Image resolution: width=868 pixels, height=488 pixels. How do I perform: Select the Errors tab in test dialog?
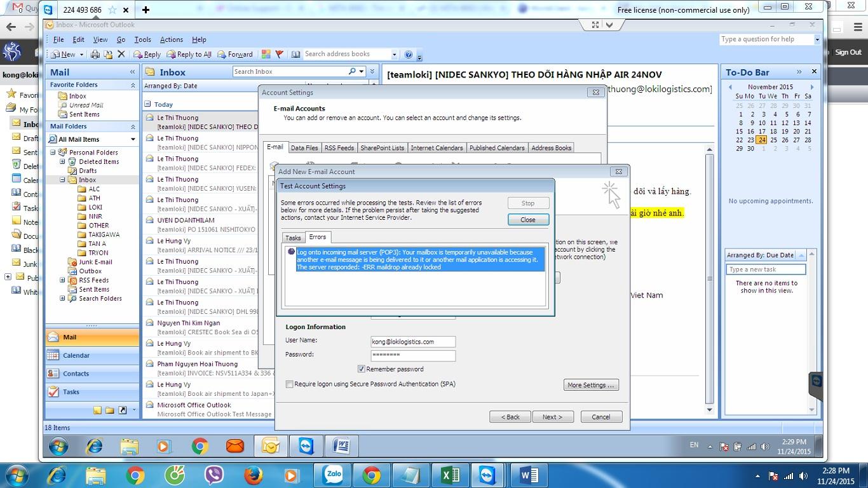click(x=318, y=237)
